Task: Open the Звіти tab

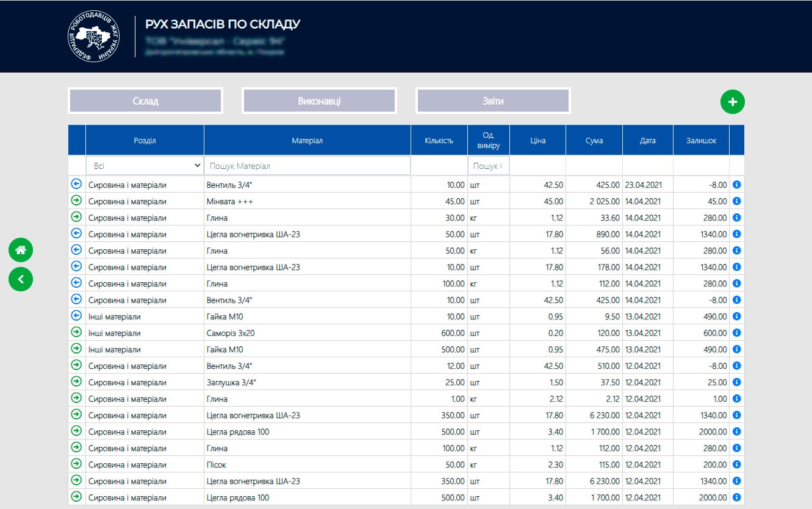Action: tap(493, 101)
